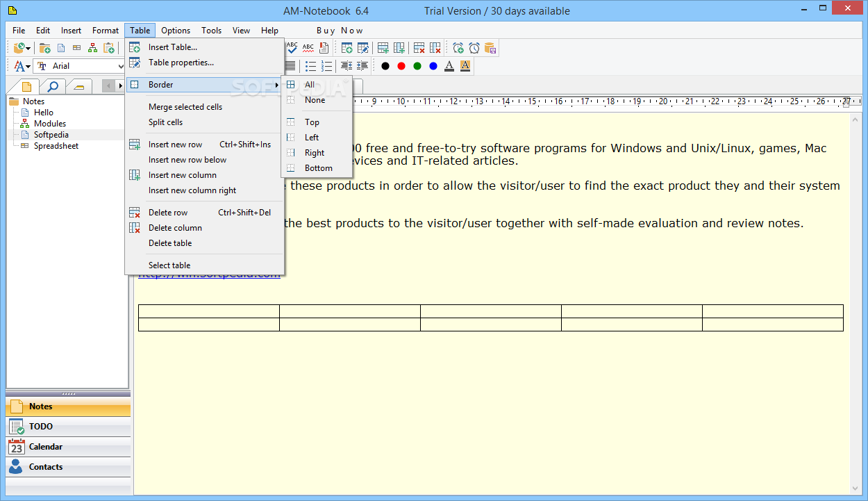Open the font style A dropdown
This screenshot has height=501, width=868.
click(28, 66)
